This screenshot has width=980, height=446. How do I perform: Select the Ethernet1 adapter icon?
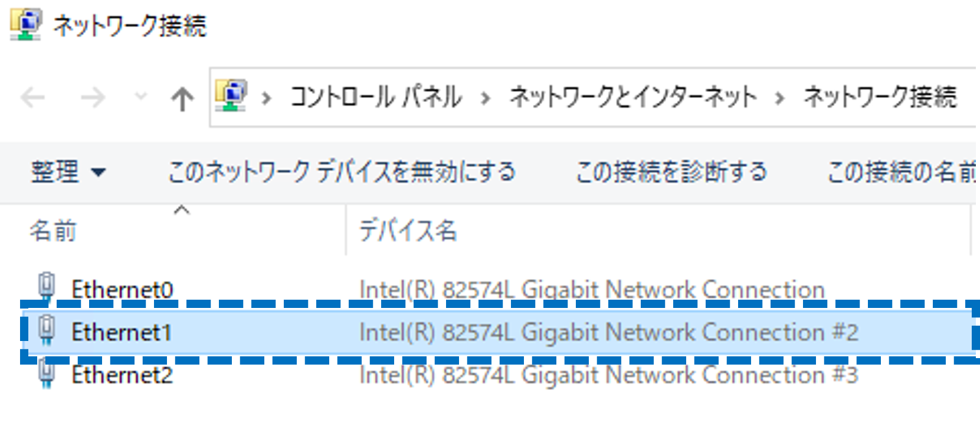pos(47,330)
